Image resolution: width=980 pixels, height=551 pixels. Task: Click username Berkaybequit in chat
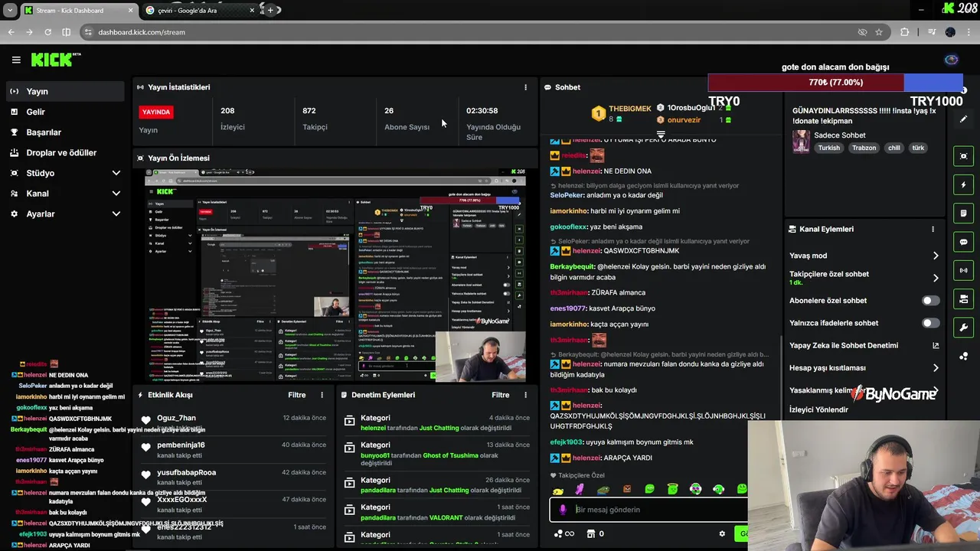tap(573, 266)
